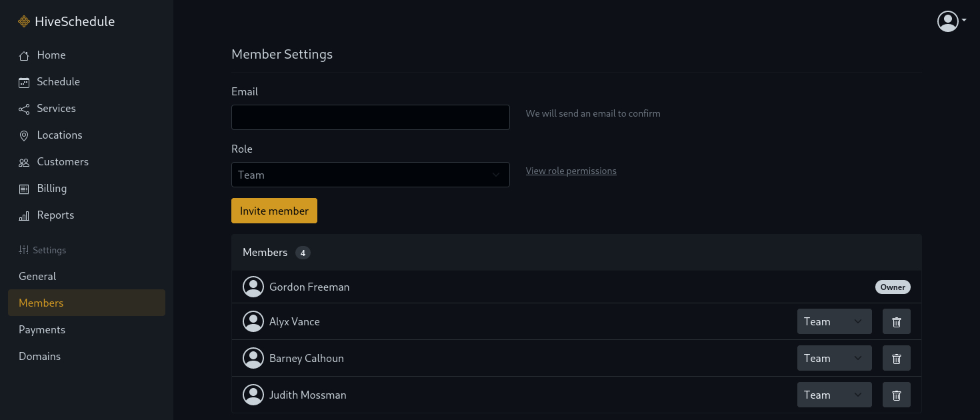980x420 pixels.
Task: Click the Customers people icon
Action: pos(24,162)
